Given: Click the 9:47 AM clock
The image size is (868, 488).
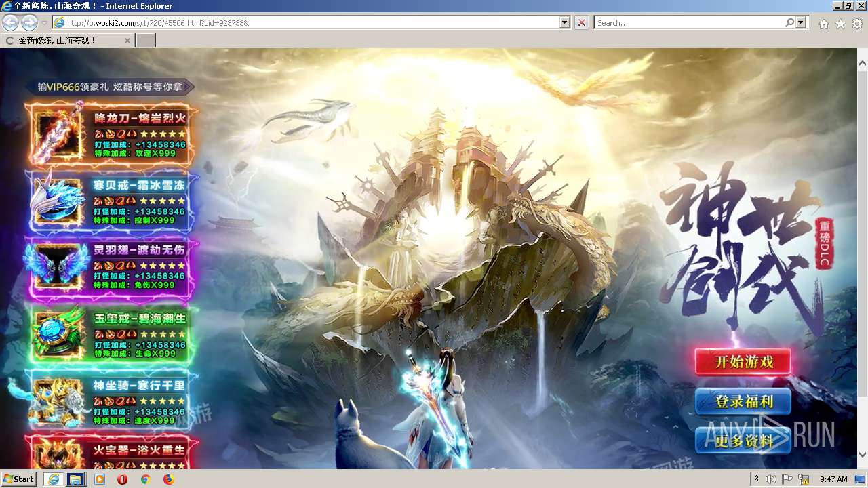Looking at the screenshot, I should 833,479.
